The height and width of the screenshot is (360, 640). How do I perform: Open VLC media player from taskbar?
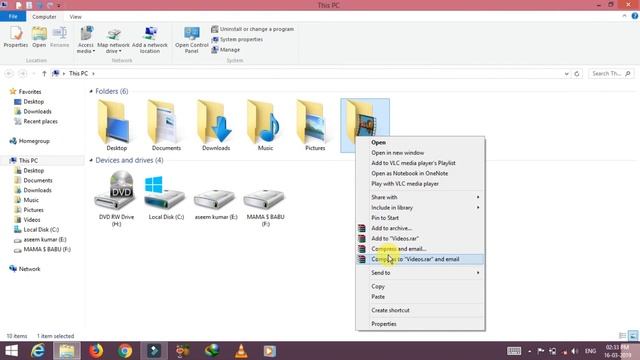click(x=241, y=351)
